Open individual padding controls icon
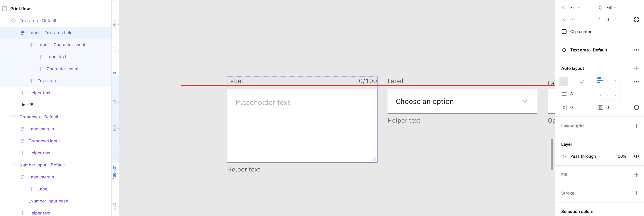The height and width of the screenshot is (216, 644). coord(636,107)
